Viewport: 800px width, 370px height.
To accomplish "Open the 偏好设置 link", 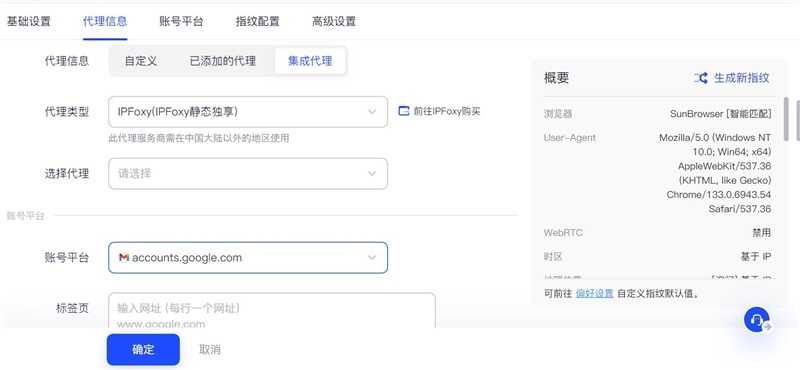I will 594,294.
